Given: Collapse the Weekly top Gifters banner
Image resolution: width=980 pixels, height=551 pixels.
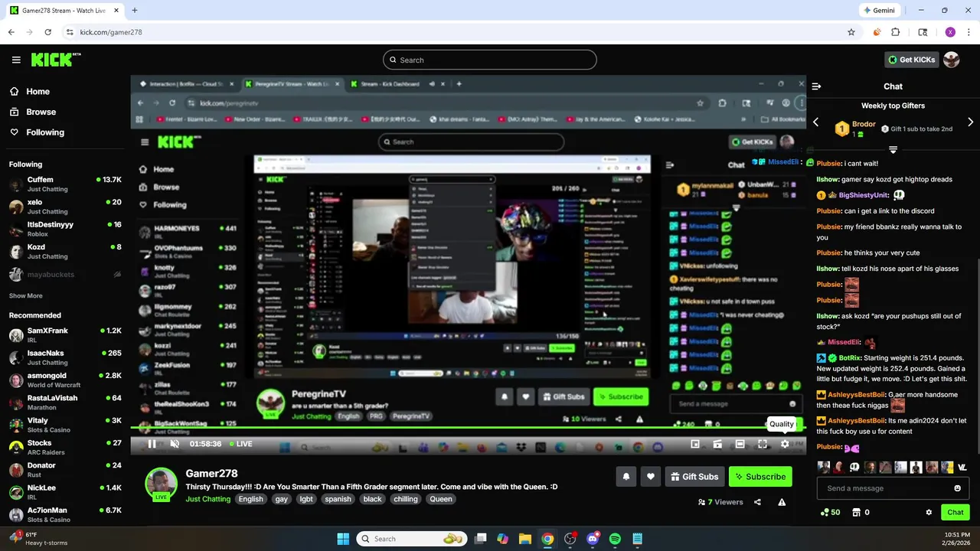Looking at the screenshot, I should coord(893,150).
